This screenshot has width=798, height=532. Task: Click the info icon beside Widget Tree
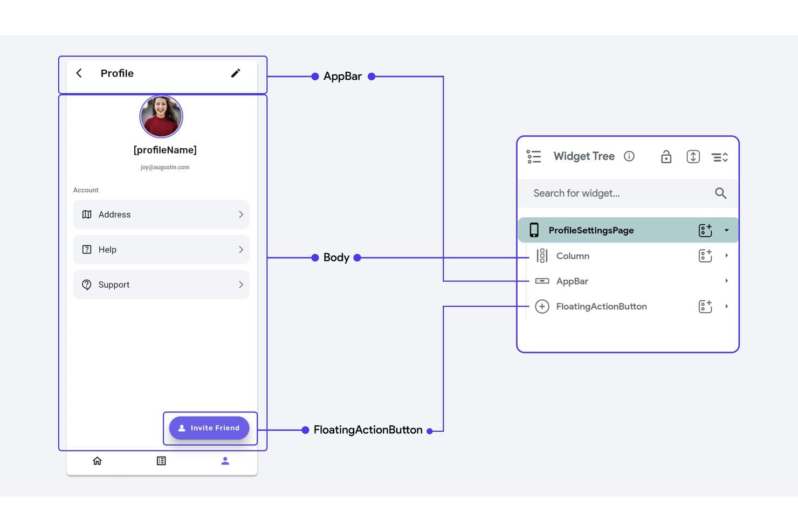[629, 156]
